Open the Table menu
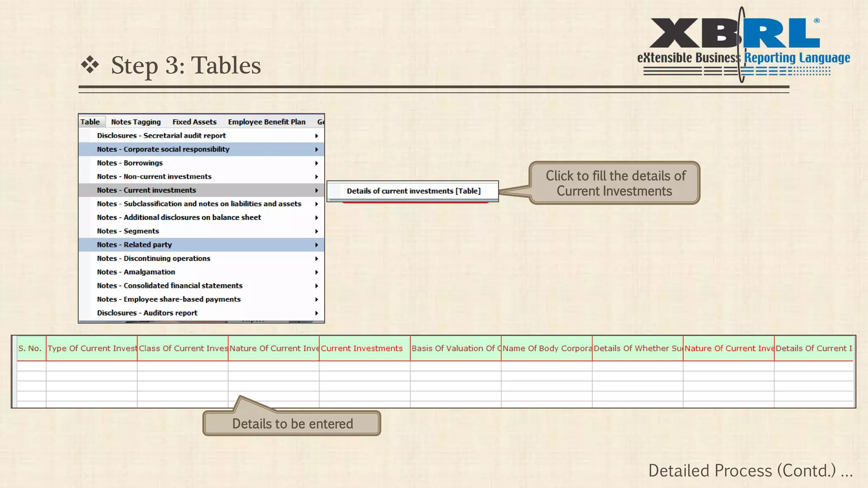Screen dimensions: 868x488 point(90,122)
